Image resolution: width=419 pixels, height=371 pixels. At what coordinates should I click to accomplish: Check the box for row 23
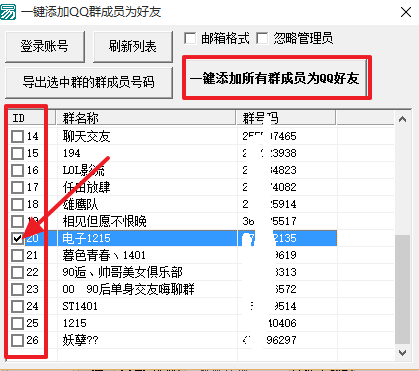pyautogui.click(x=17, y=289)
